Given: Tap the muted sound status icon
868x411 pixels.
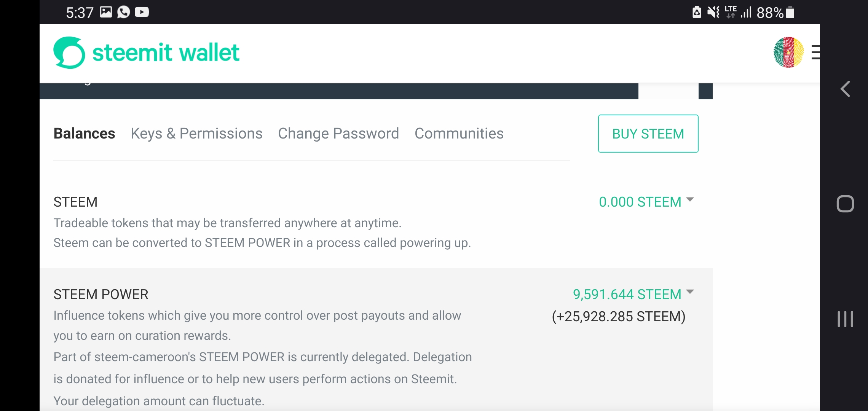Looking at the screenshot, I should [x=713, y=12].
